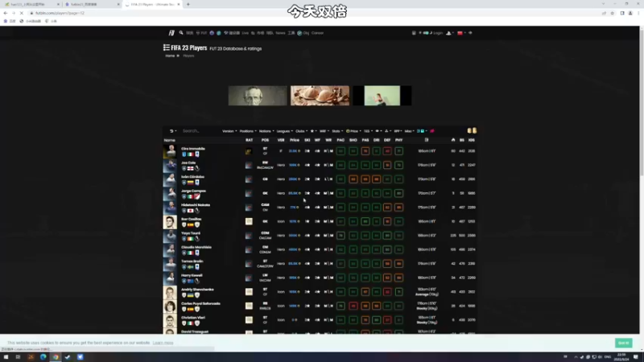Image resolution: width=644 pixels, height=362 pixels.
Task: Expand the Positions filter dropdown
Action: tap(248, 131)
